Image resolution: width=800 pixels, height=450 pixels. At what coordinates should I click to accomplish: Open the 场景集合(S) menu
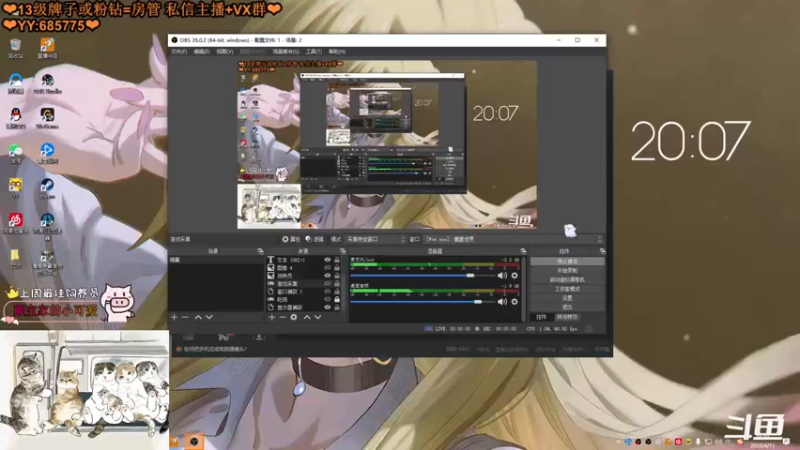286,52
